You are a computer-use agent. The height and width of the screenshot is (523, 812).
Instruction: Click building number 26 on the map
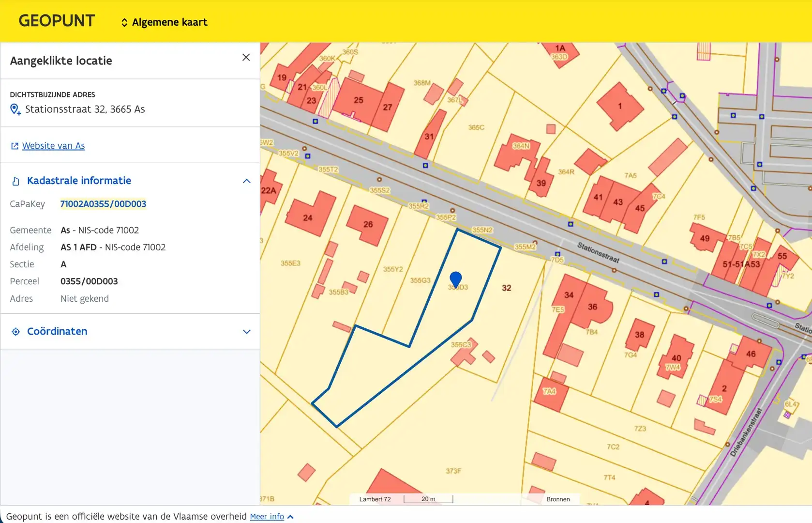pyautogui.click(x=368, y=224)
